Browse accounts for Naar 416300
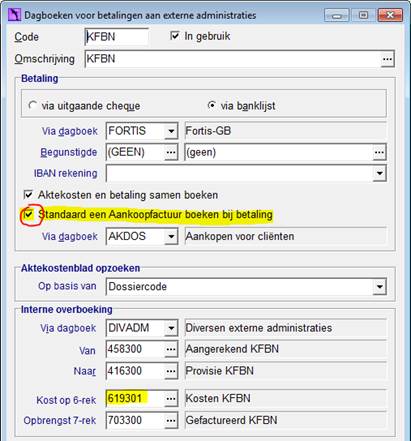This screenshot has width=411, height=441. (171, 371)
